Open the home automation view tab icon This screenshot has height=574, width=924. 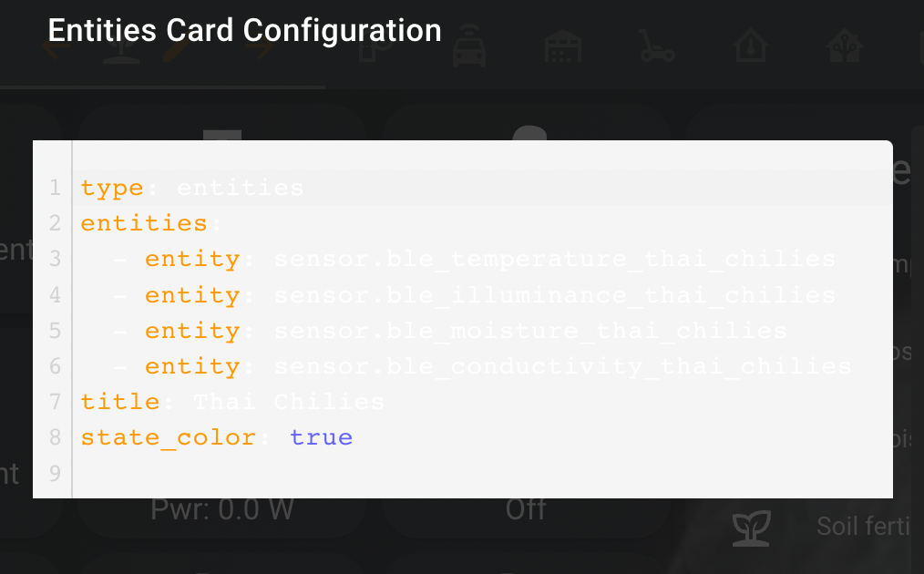[x=844, y=46]
